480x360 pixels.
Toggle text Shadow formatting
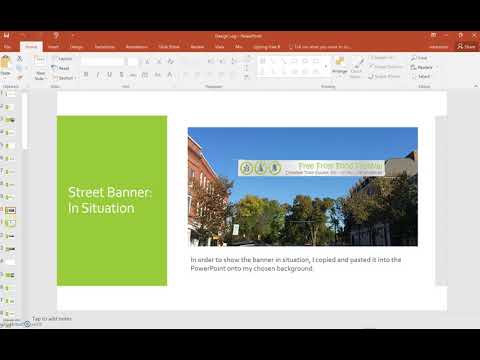point(122,75)
